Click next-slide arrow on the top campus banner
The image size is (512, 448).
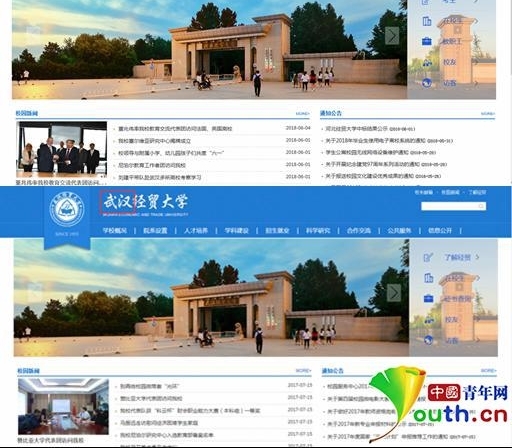(392, 35)
